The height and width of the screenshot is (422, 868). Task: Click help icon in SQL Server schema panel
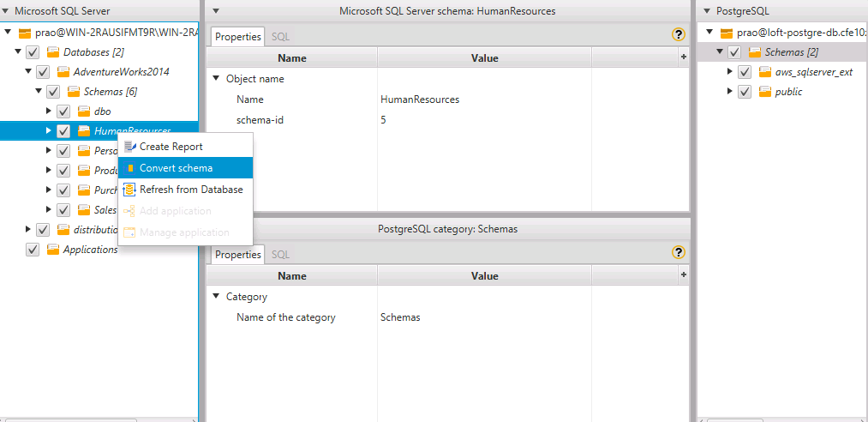pos(678,34)
